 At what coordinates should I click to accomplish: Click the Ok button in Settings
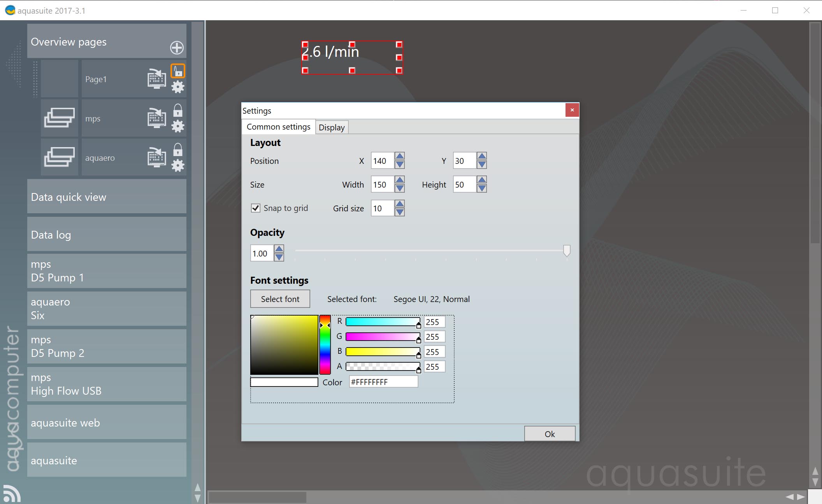click(x=549, y=434)
